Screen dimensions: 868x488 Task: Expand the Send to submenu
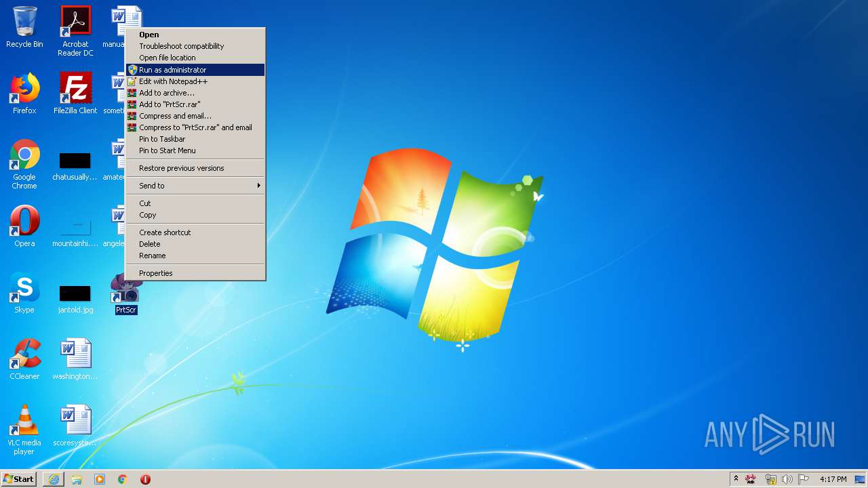[195, 186]
